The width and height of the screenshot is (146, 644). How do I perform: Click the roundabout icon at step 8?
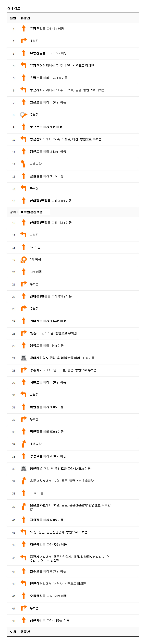point(24,115)
